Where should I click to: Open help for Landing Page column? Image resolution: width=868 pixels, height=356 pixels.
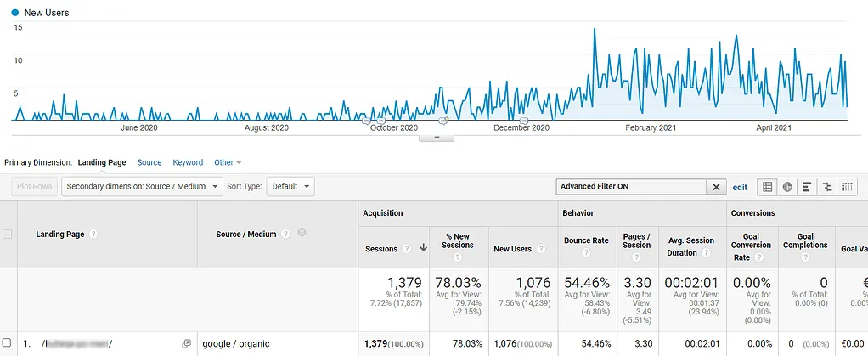coord(93,235)
